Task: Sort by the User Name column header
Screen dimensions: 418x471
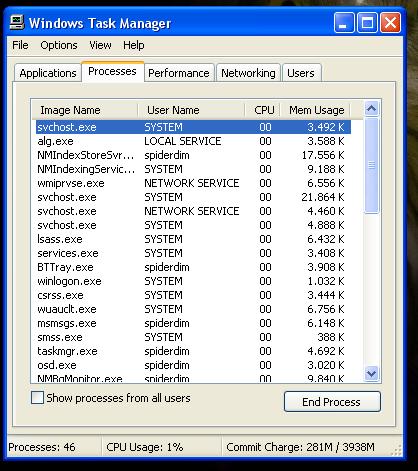Action: coord(191,110)
